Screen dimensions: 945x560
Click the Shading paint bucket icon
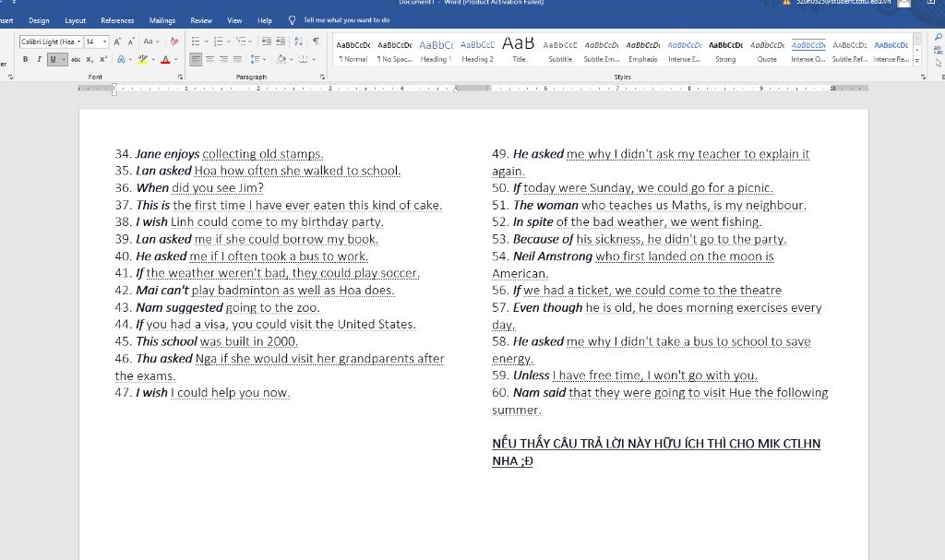coord(281,59)
